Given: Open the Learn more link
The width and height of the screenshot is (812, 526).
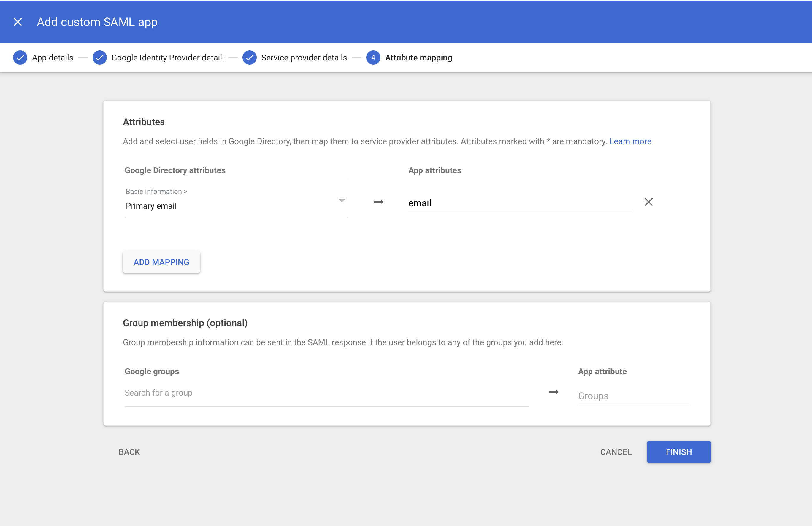Looking at the screenshot, I should (x=630, y=141).
